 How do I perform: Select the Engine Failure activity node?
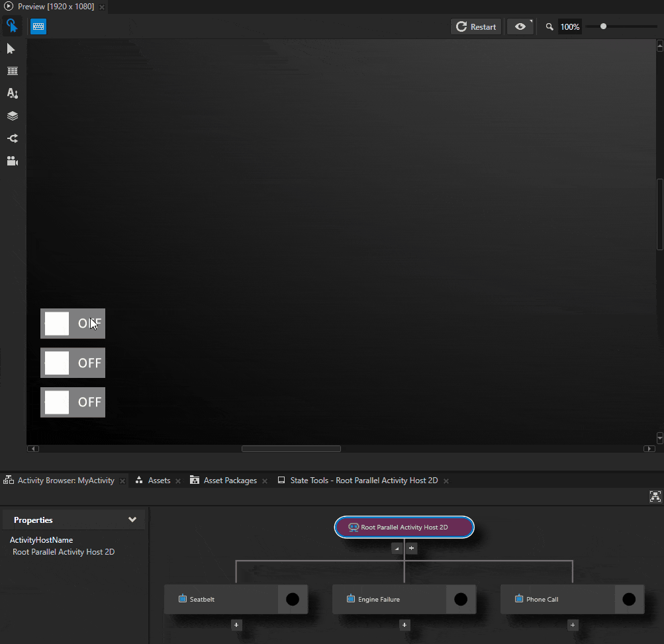(x=389, y=599)
